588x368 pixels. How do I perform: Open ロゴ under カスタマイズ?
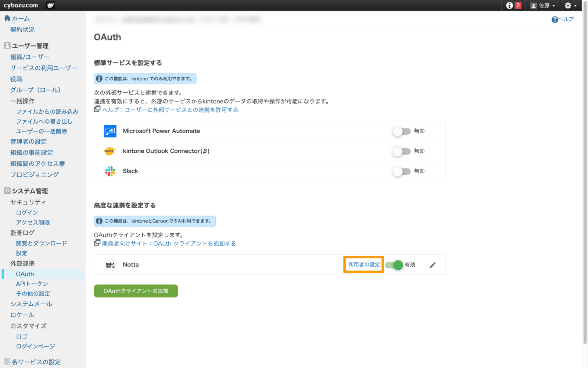22,336
